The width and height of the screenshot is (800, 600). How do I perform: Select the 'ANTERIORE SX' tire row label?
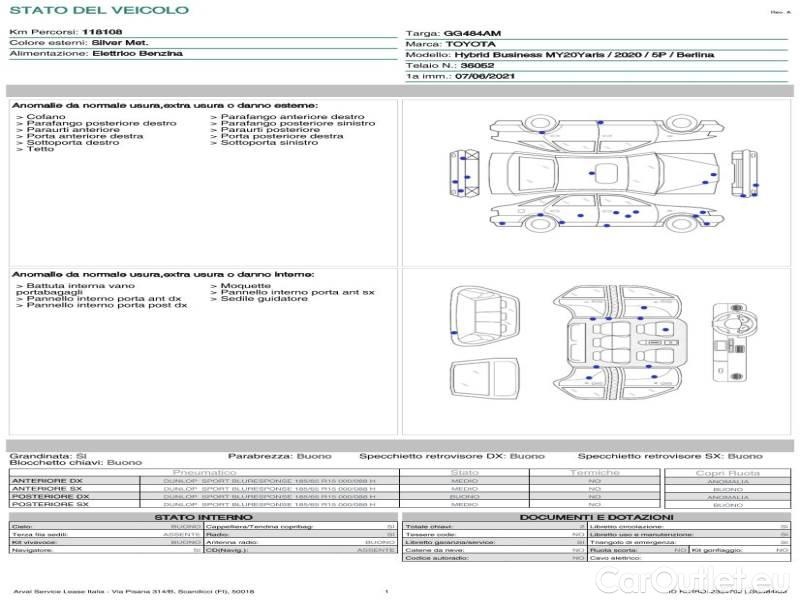tap(47, 489)
